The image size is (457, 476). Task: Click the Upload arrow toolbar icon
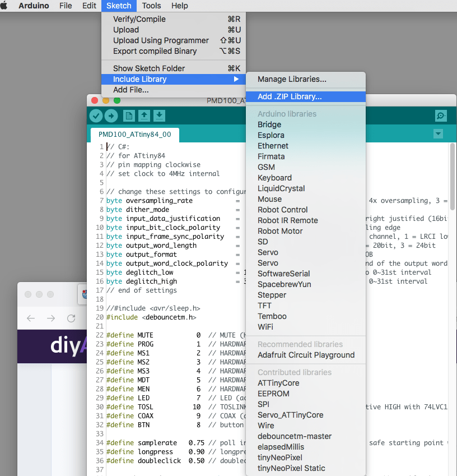tap(111, 115)
